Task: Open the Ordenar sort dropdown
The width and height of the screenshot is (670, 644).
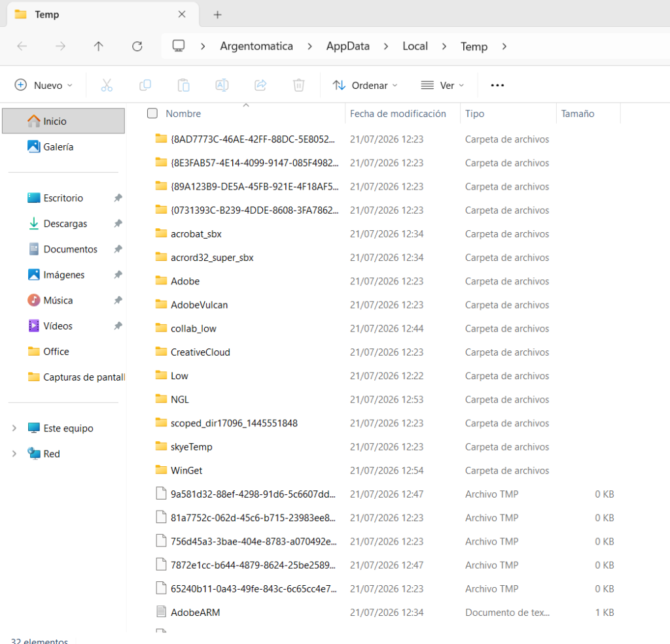Action: (x=365, y=86)
